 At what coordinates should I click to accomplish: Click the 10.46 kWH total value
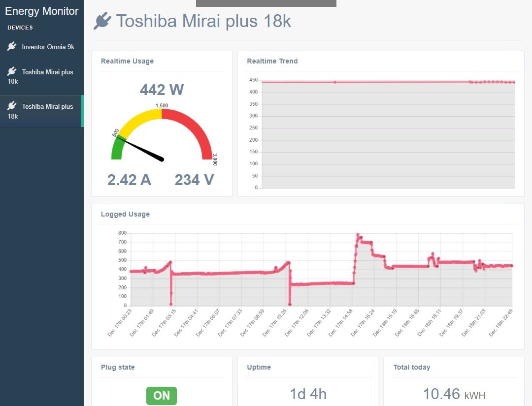pyautogui.click(x=454, y=394)
